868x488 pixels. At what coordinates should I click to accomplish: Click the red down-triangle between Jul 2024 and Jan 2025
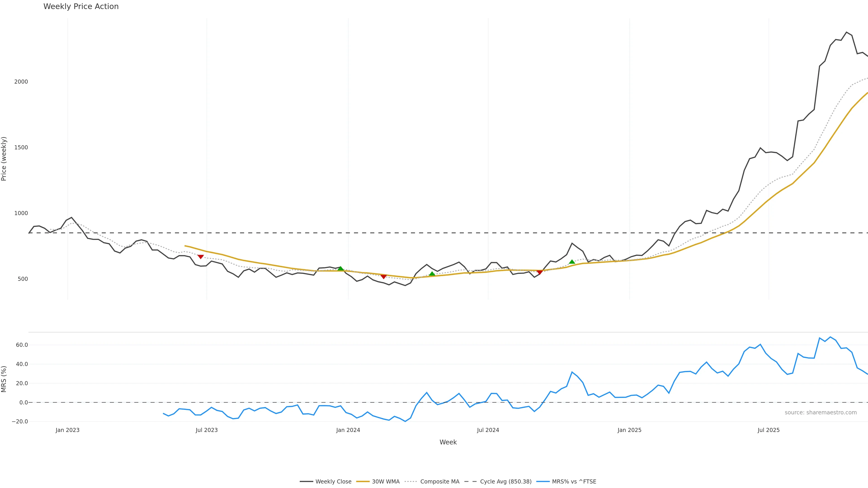point(540,272)
